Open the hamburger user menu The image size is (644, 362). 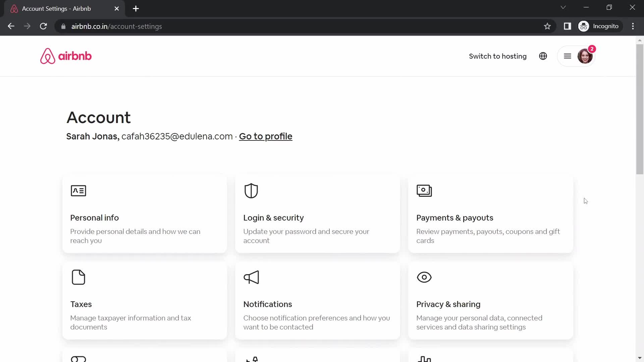(568, 56)
